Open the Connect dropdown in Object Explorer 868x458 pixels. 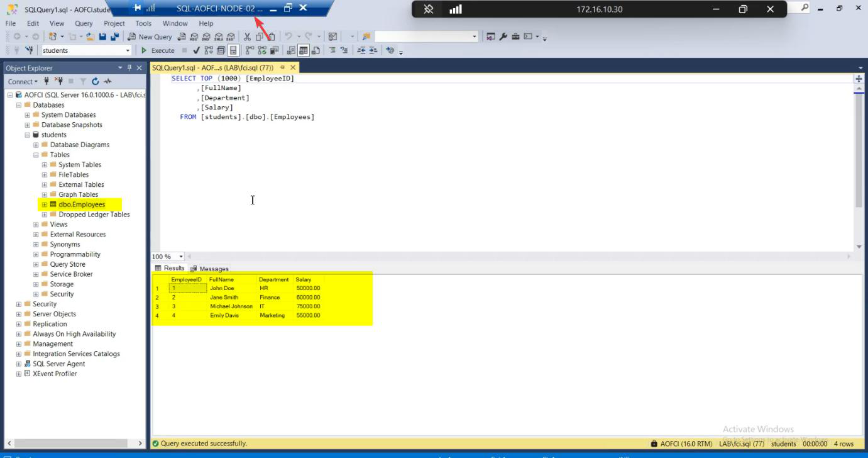[x=23, y=82]
